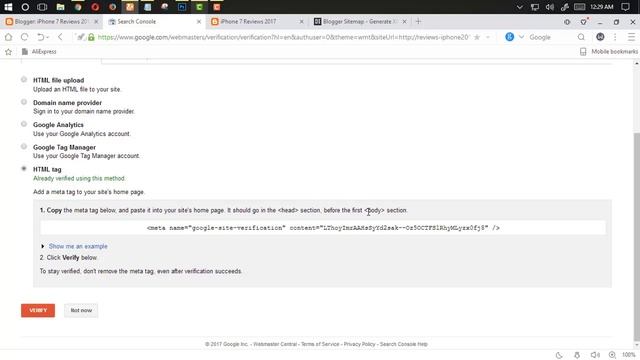Open search engine selection dropdown
Image resolution: width=640 pixels, height=360 pixels.
click(521, 37)
